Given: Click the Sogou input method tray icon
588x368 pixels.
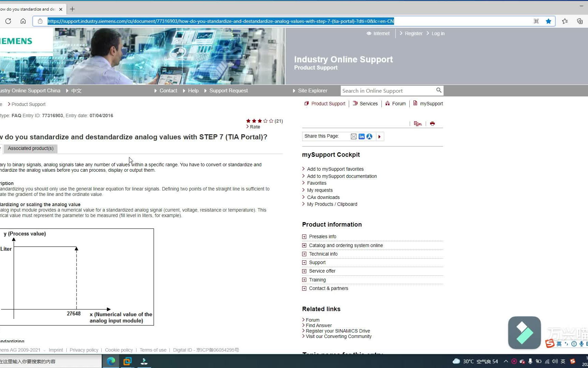Looking at the screenshot, I should 573,361.
